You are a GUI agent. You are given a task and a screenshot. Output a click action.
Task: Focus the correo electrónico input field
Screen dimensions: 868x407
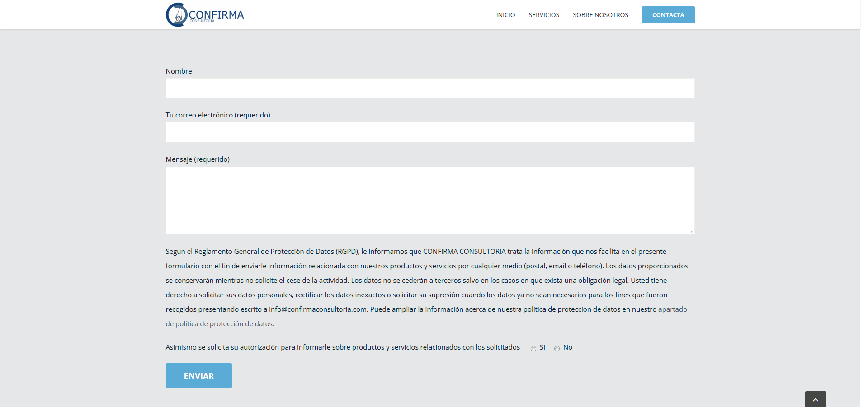(430, 132)
